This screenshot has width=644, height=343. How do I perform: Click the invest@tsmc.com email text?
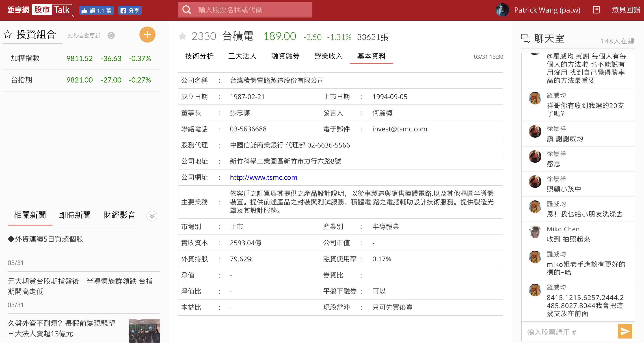click(400, 129)
